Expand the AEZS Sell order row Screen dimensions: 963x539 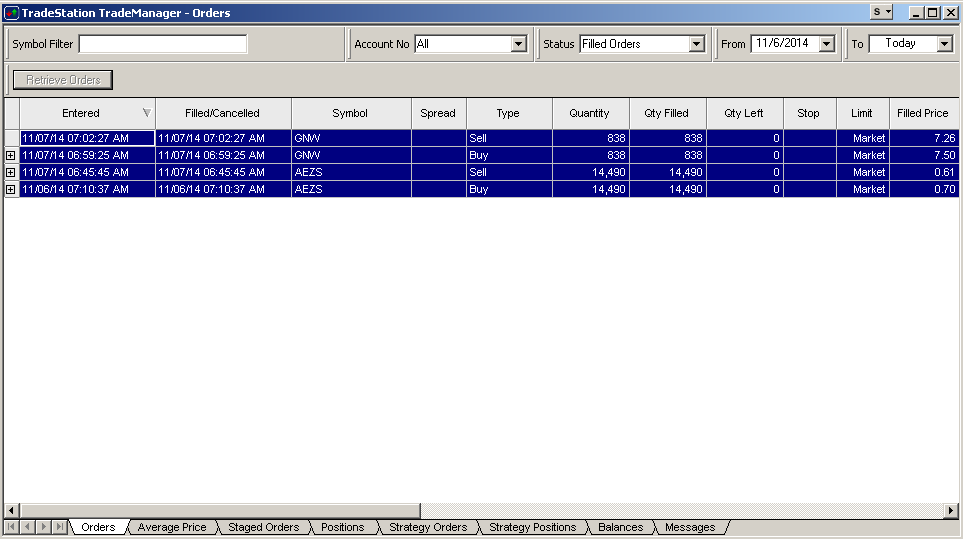11,173
